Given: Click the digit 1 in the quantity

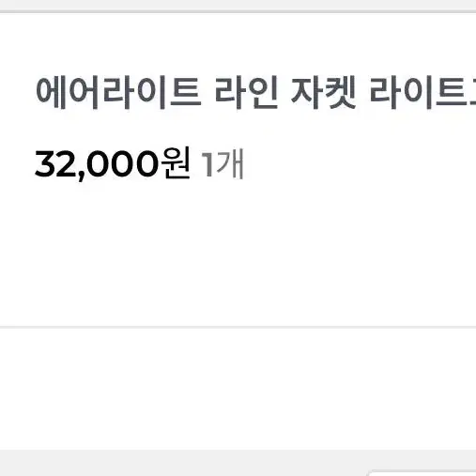Looking at the screenshot, I should pos(207,164).
